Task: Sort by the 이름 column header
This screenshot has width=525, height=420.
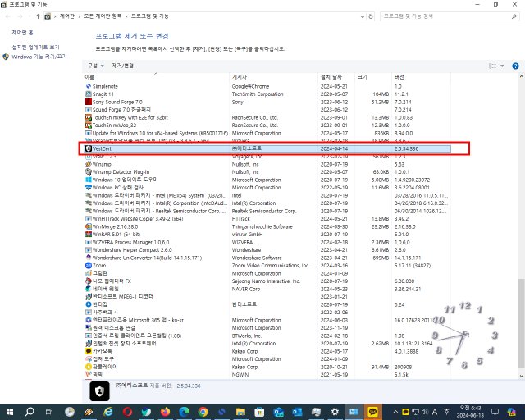Action: pos(89,77)
